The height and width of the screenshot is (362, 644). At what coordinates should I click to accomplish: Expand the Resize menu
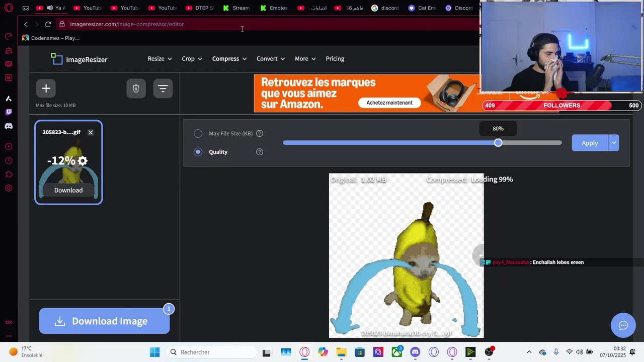(159, 59)
